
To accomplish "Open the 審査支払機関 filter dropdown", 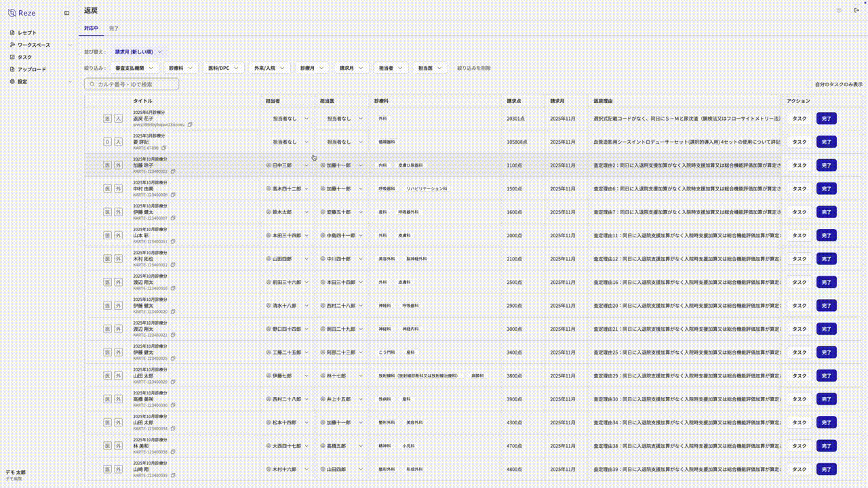I will (135, 68).
